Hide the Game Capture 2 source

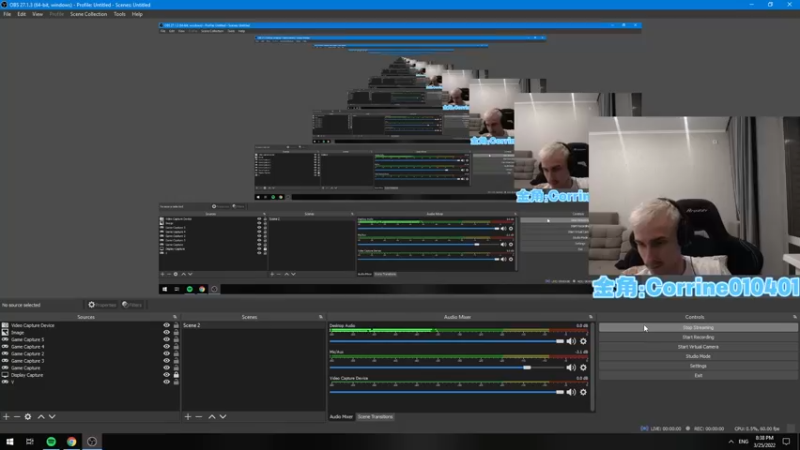pos(166,354)
